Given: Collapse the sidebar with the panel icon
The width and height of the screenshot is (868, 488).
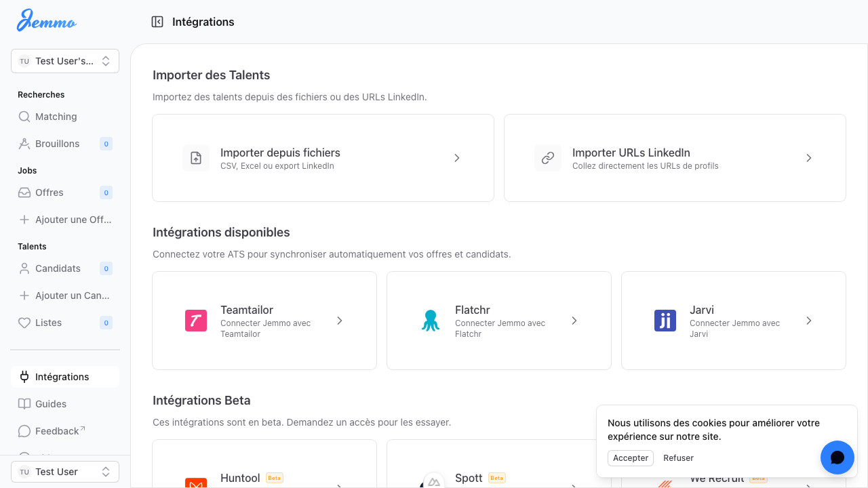Looking at the screenshot, I should pyautogui.click(x=157, y=22).
